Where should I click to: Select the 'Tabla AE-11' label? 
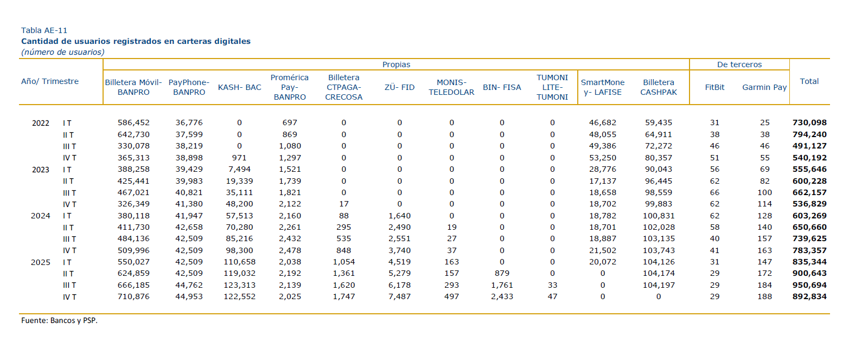pyautogui.click(x=44, y=30)
